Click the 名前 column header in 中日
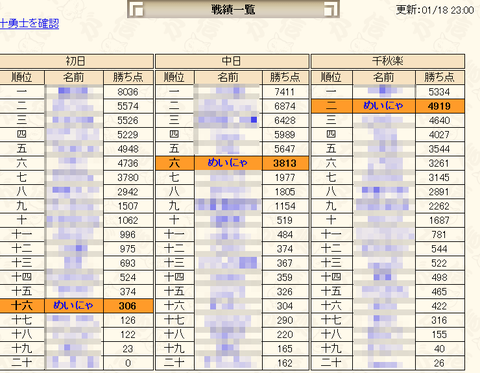The height and width of the screenshot is (373, 480). [x=228, y=77]
